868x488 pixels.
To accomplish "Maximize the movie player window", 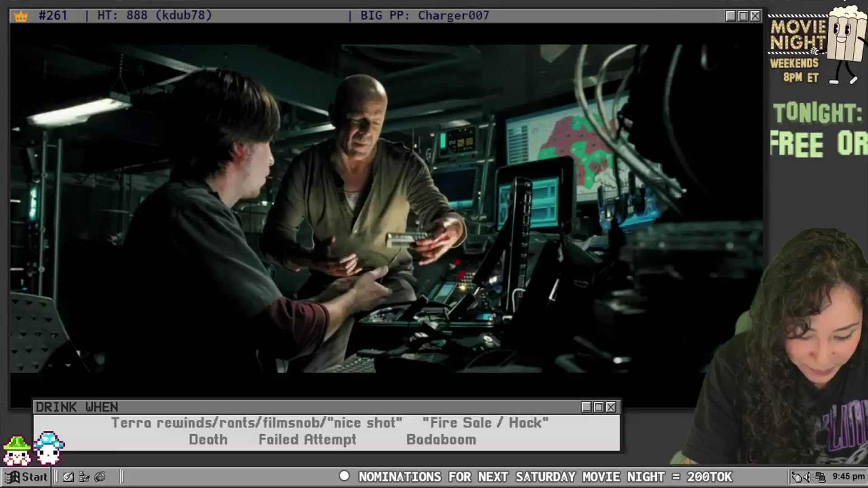I will tap(743, 16).
